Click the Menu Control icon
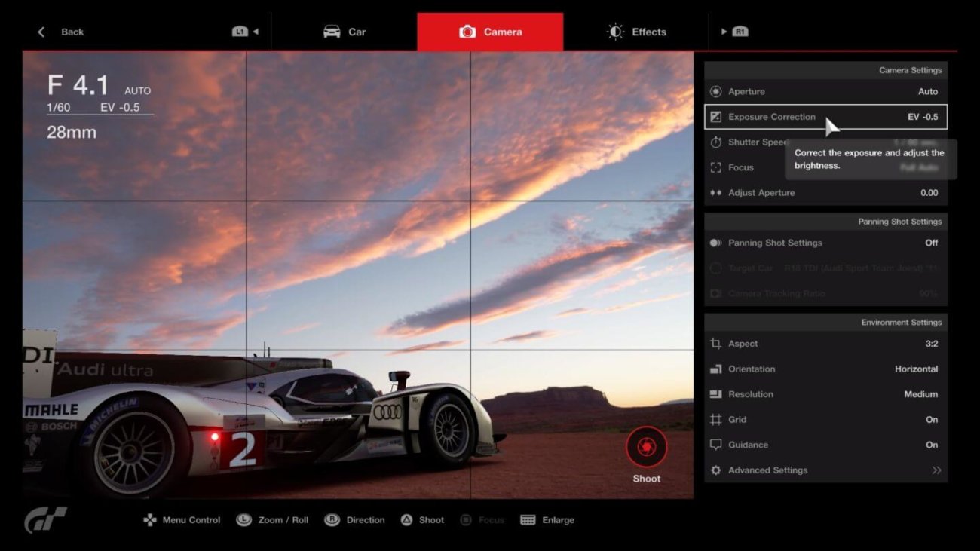 [150, 519]
